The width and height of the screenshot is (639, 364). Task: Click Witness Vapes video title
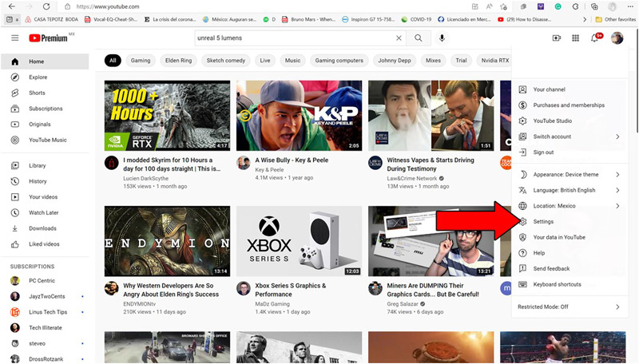(x=431, y=164)
